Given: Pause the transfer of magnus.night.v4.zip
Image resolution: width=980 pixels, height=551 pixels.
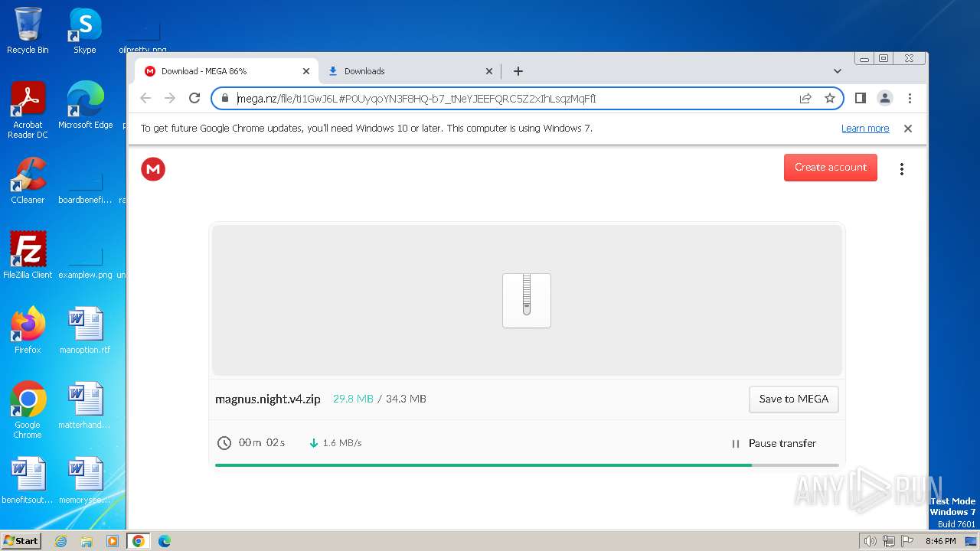Looking at the screenshot, I should [x=774, y=443].
